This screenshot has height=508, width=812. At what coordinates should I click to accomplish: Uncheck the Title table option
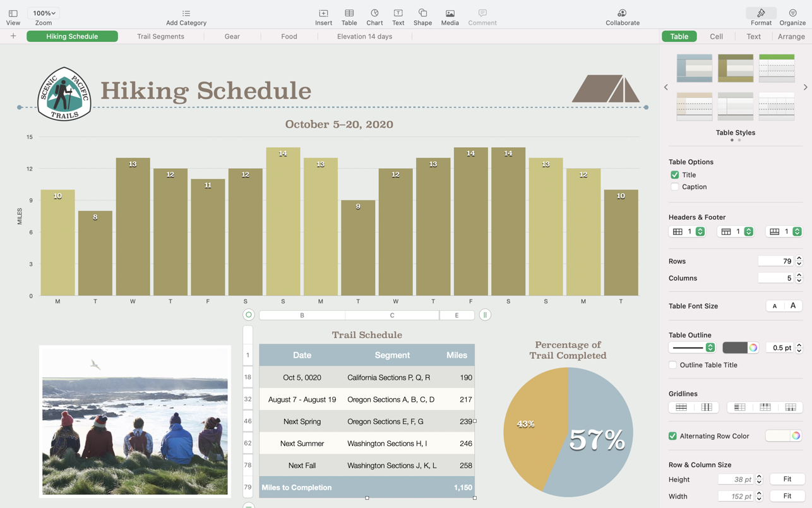click(x=674, y=175)
